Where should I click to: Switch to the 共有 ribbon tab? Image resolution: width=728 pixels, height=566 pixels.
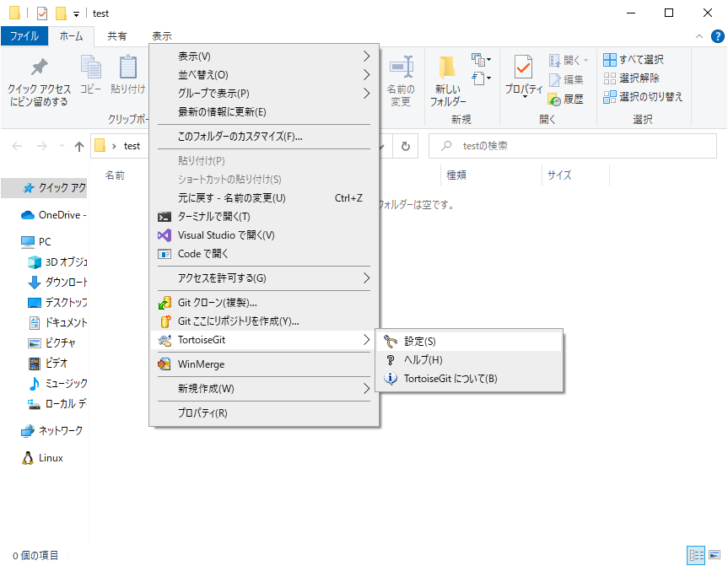pos(120,35)
